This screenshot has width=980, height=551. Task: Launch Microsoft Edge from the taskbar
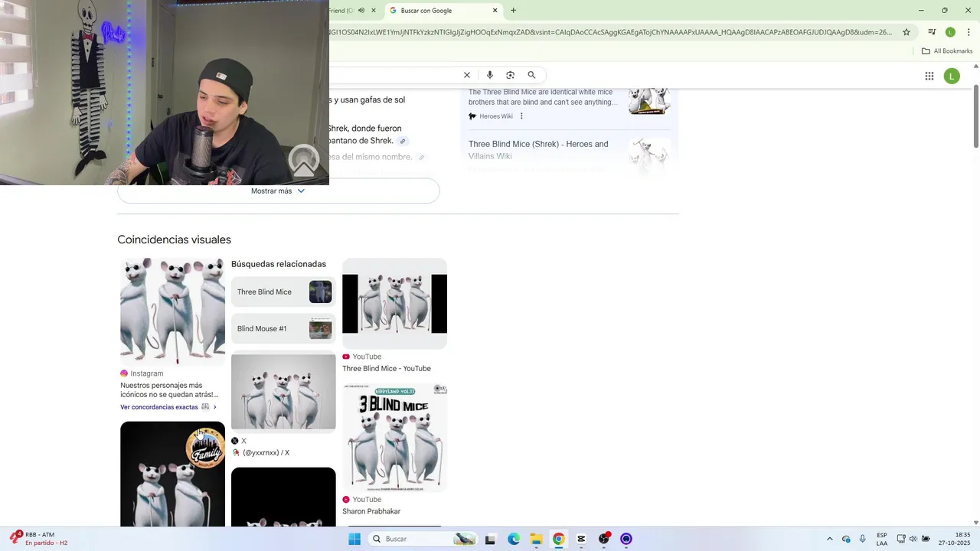coord(514,539)
